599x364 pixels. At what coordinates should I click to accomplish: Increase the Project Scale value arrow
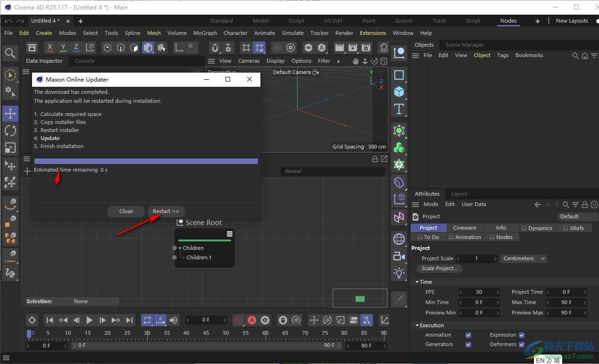[x=495, y=258]
